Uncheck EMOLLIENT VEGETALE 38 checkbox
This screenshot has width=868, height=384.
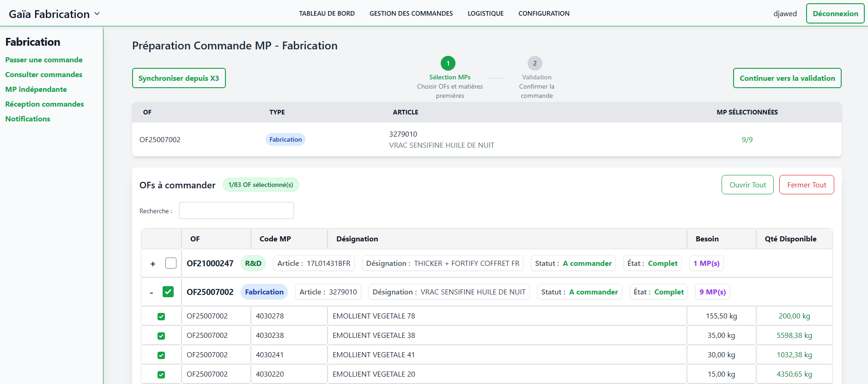tap(161, 336)
